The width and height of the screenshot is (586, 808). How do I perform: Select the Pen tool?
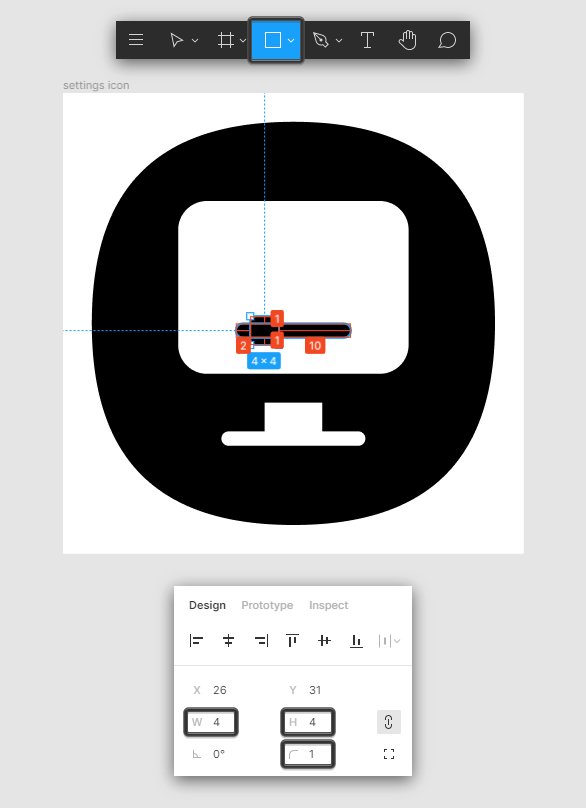tap(321, 40)
